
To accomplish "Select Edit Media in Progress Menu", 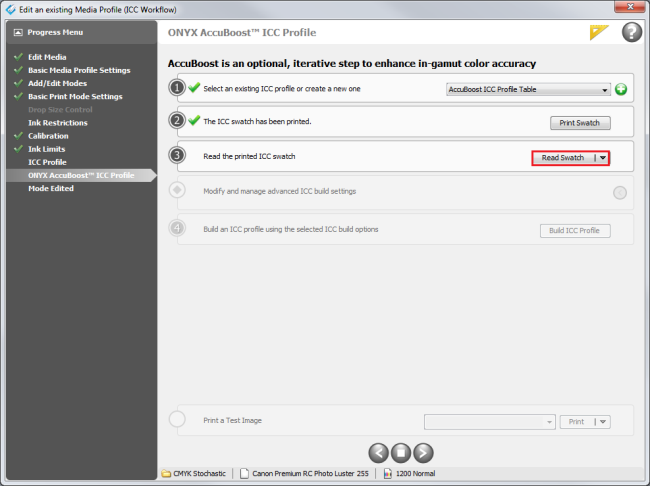I will click(47, 57).
